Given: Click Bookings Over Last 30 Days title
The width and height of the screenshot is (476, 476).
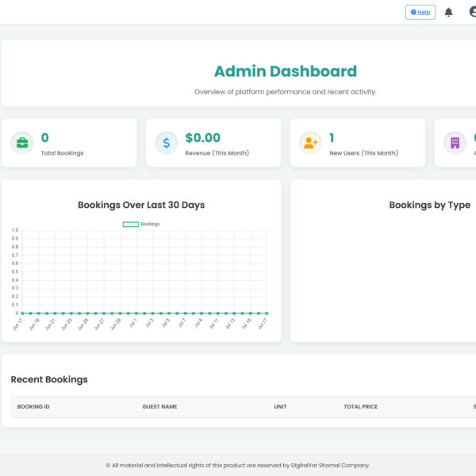Looking at the screenshot, I should [141, 205].
